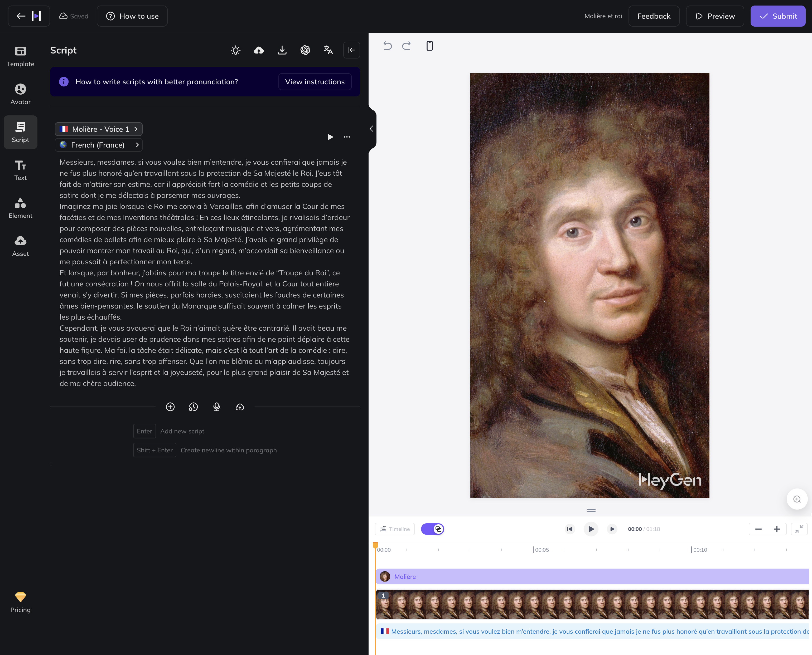Collapse the Script panel with the arrow-bar icon
This screenshot has height=655, width=812.
[351, 50]
